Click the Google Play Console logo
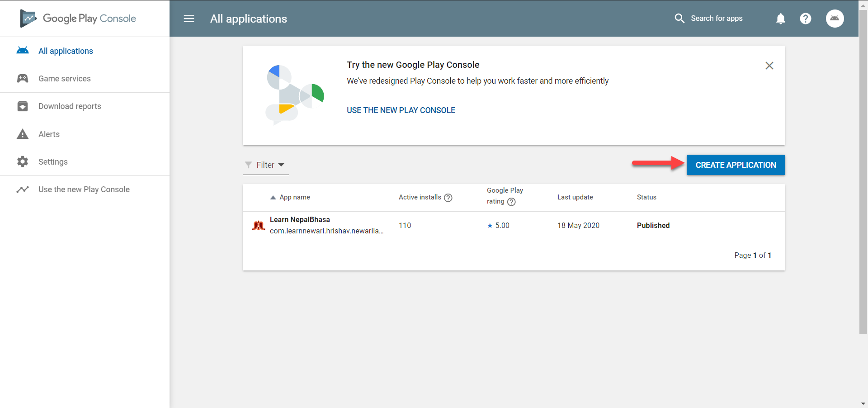The image size is (868, 408). pyautogui.click(x=78, y=19)
